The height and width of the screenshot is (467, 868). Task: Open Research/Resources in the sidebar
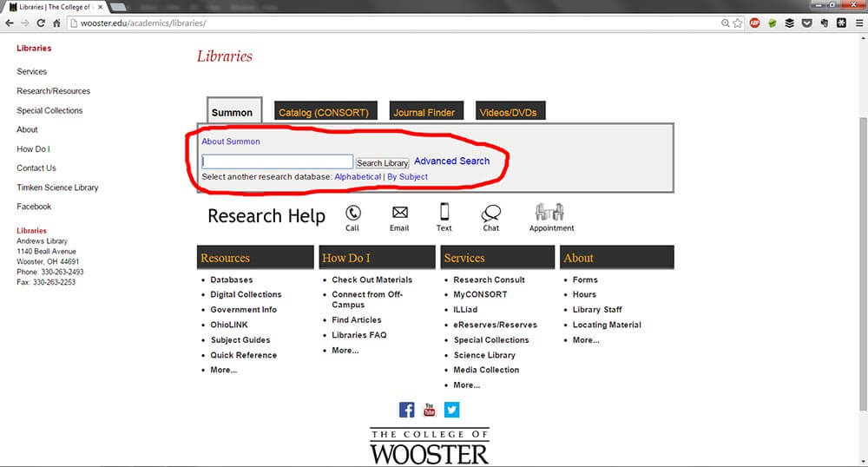click(53, 91)
